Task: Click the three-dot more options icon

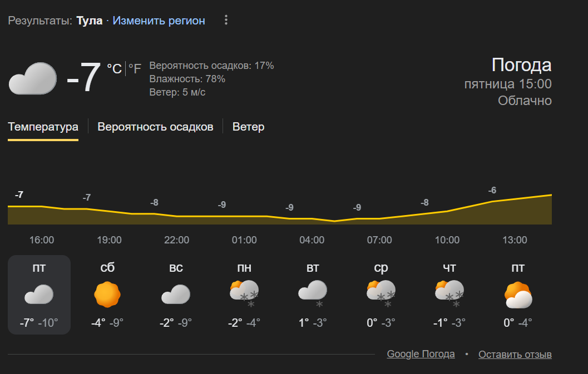Action: (226, 21)
